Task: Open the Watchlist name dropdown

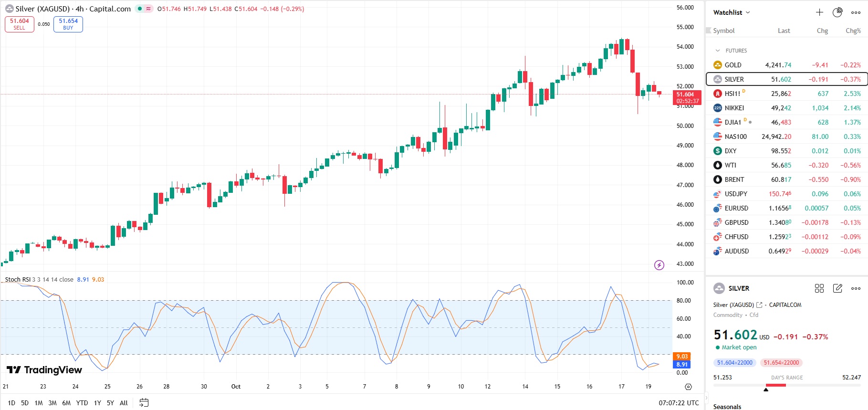Action: (732, 12)
